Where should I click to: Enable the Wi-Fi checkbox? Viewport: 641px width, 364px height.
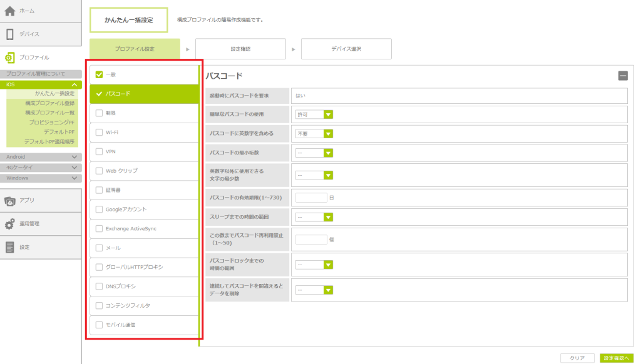tap(99, 133)
